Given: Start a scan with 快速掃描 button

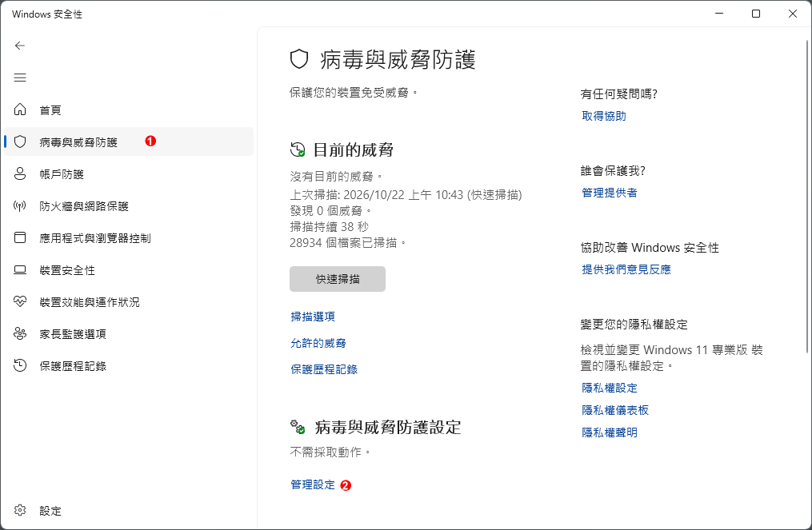Looking at the screenshot, I should (338, 279).
